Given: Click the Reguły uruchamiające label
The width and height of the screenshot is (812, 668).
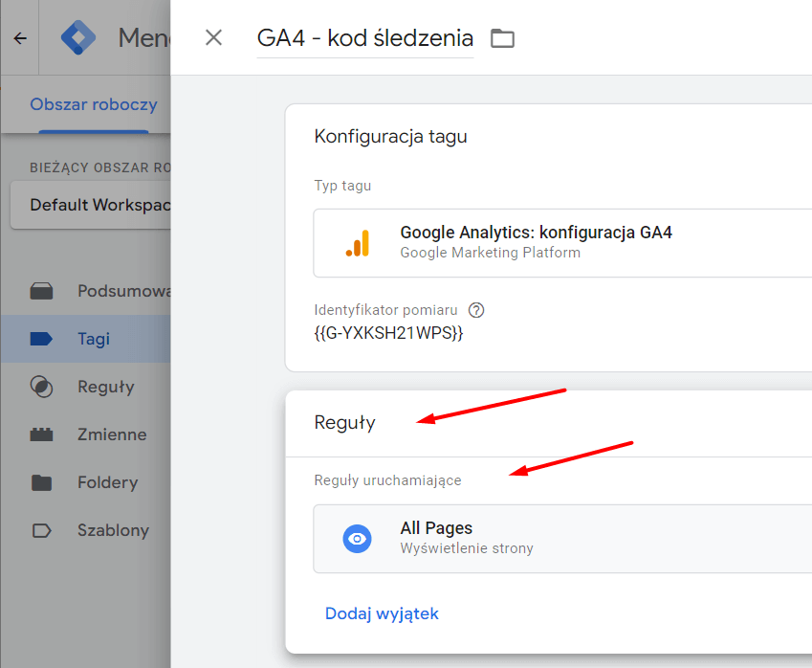Looking at the screenshot, I should [x=387, y=480].
